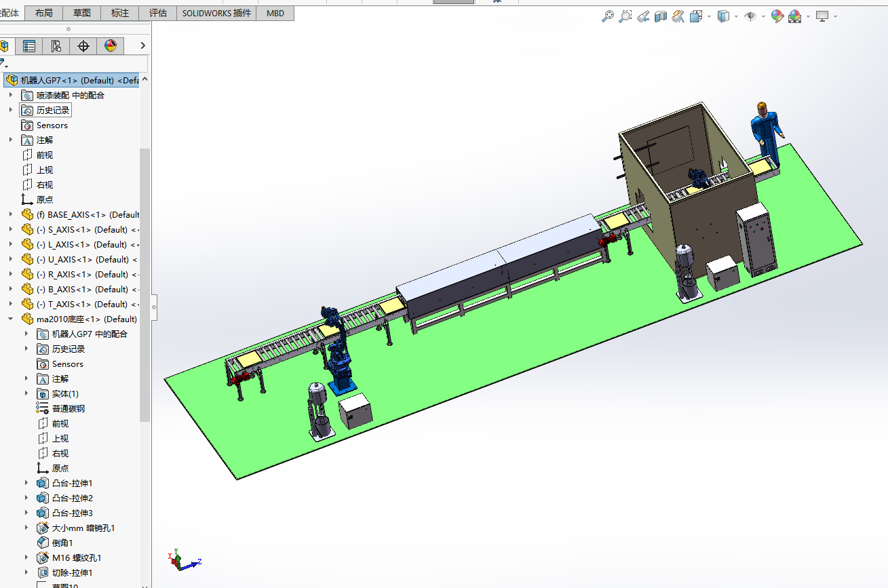Open Hide/Show Items dropdown arrow
This screenshot has height=588, width=888.
click(x=763, y=16)
